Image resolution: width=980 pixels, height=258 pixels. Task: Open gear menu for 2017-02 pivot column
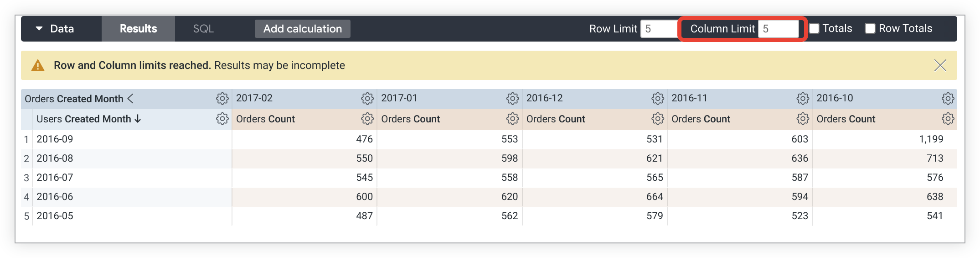(367, 99)
